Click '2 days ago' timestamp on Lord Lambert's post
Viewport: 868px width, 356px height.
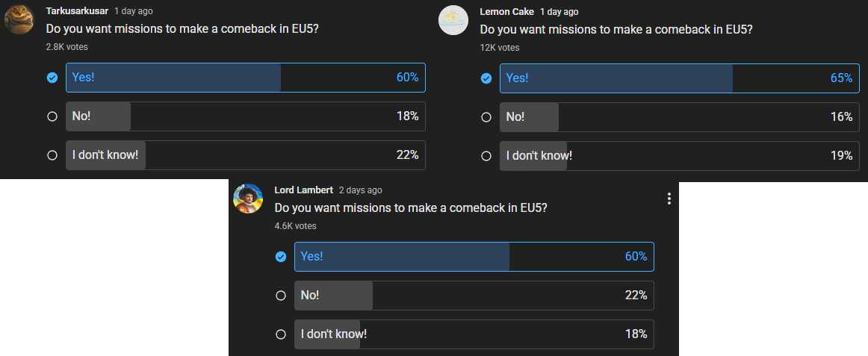[360, 190]
